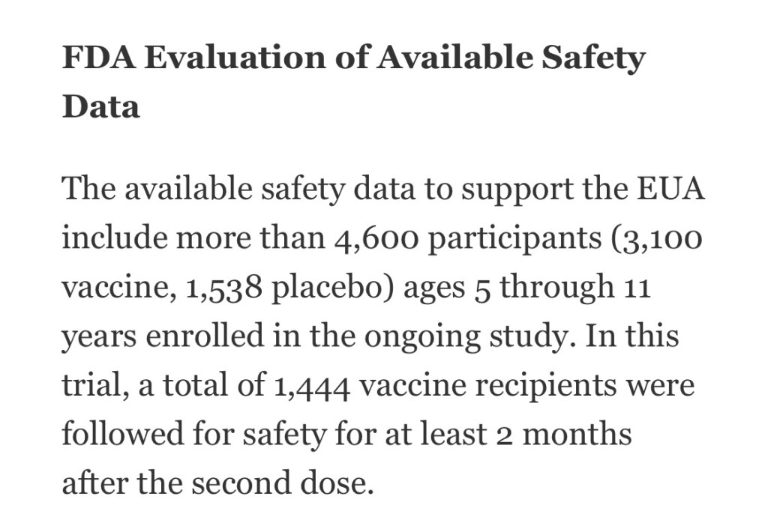This screenshot has height=532, width=768.
Task: Click the words "second dose."
Action: point(282,483)
